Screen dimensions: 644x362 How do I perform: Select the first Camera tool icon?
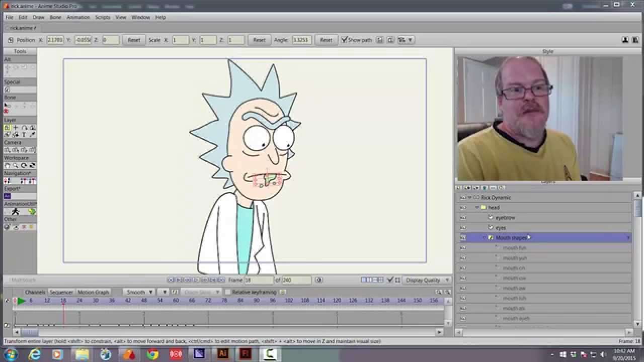pos(8,150)
